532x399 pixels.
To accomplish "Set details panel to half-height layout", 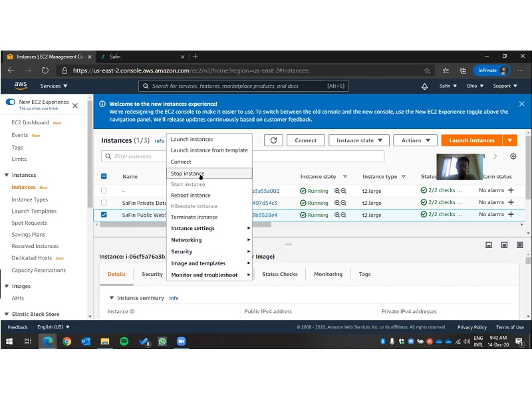I will pyautogui.click(x=504, y=245).
